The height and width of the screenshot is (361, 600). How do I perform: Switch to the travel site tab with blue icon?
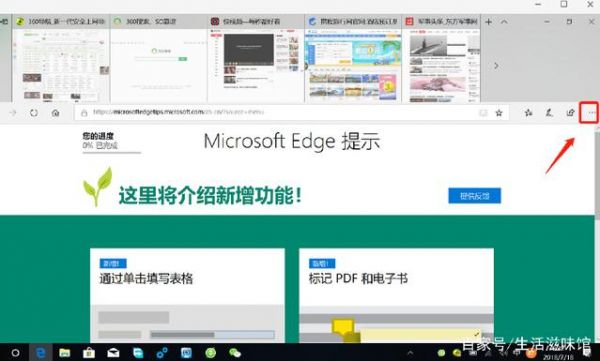click(353, 21)
